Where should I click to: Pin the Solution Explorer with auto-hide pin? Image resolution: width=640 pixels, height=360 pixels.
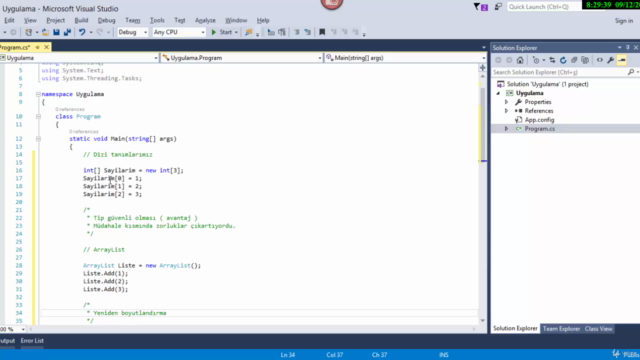click(628, 48)
